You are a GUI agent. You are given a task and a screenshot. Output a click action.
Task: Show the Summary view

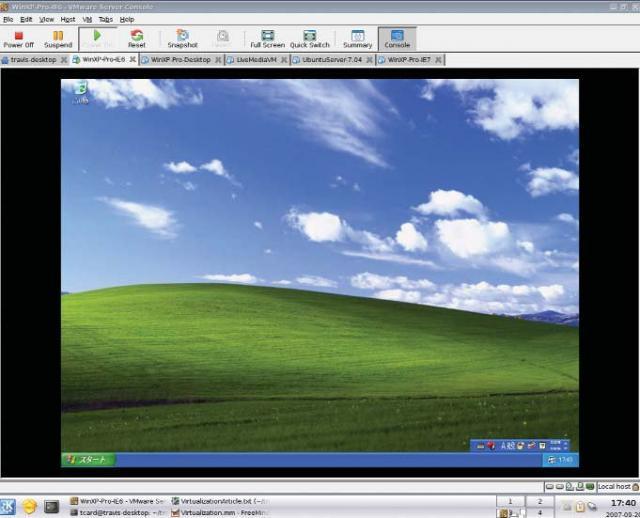[358, 39]
